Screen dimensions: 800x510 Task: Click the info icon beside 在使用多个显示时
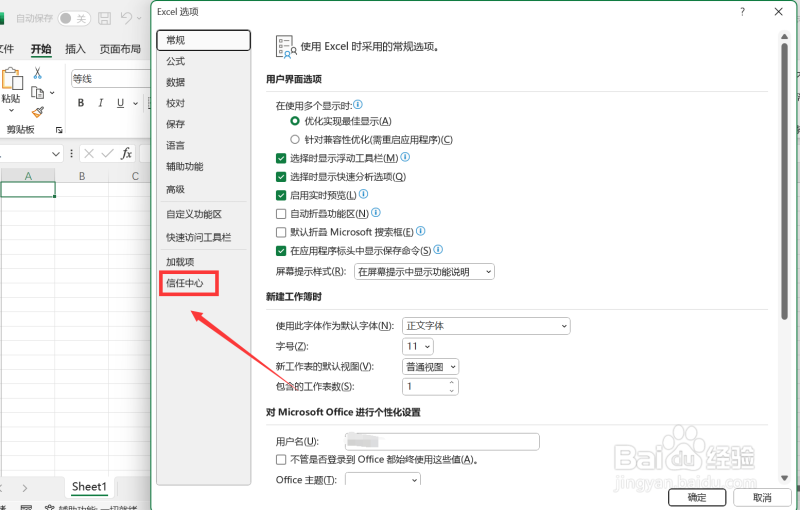(x=358, y=105)
